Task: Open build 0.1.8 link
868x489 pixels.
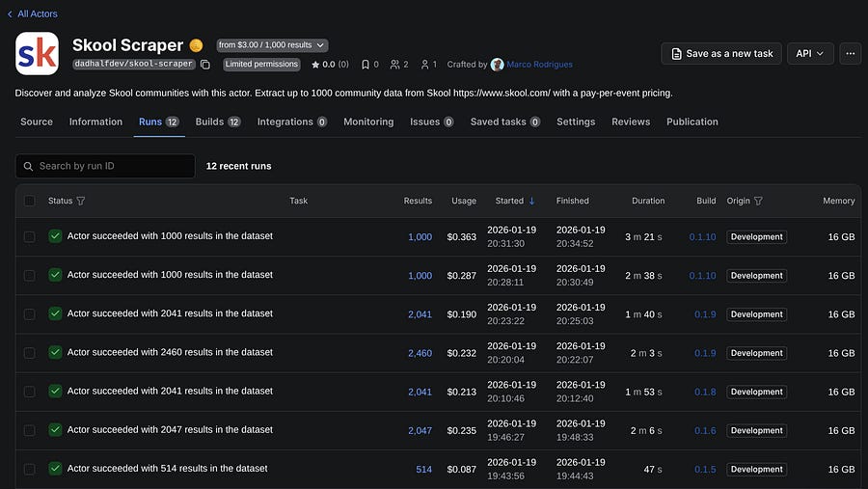Action: (x=705, y=393)
